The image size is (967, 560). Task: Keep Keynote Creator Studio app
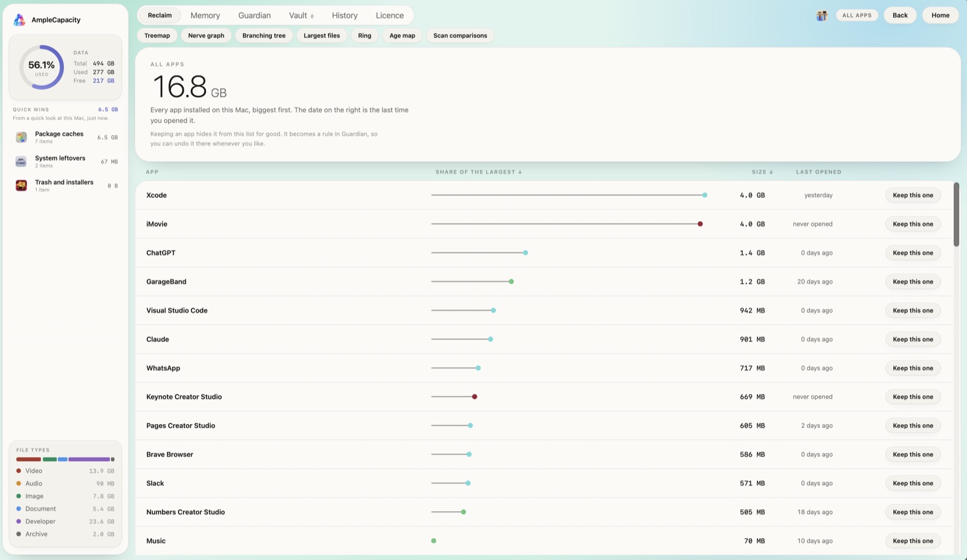point(913,397)
